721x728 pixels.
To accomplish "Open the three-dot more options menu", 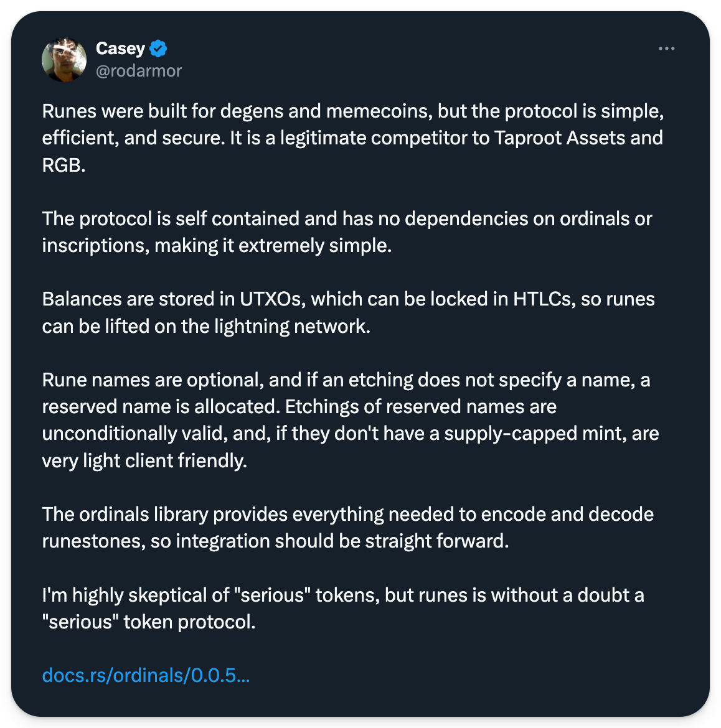I will [666, 49].
